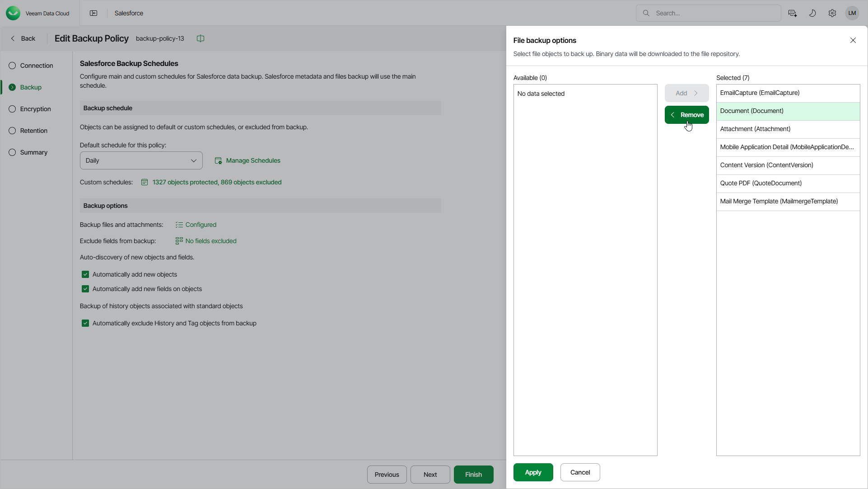Close the File backup options panel
This screenshot has width=868, height=489.
(x=853, y=40)
